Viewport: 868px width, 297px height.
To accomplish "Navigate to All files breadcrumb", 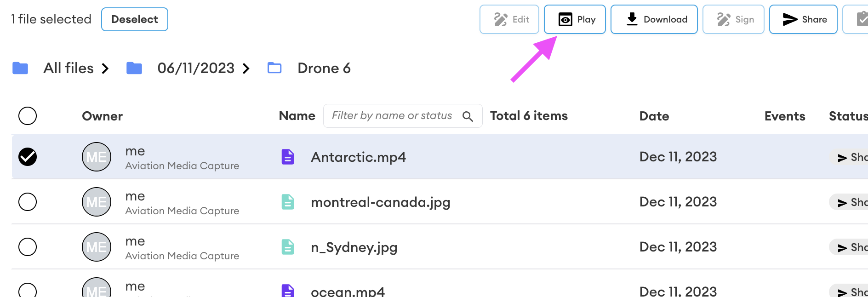I will tap(69, 68).
